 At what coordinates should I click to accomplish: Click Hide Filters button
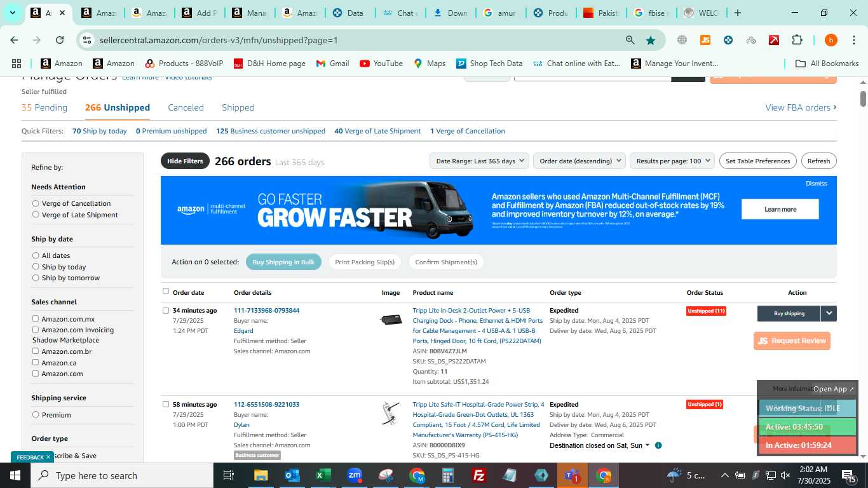pyautogui.click(x=185, y=161)
